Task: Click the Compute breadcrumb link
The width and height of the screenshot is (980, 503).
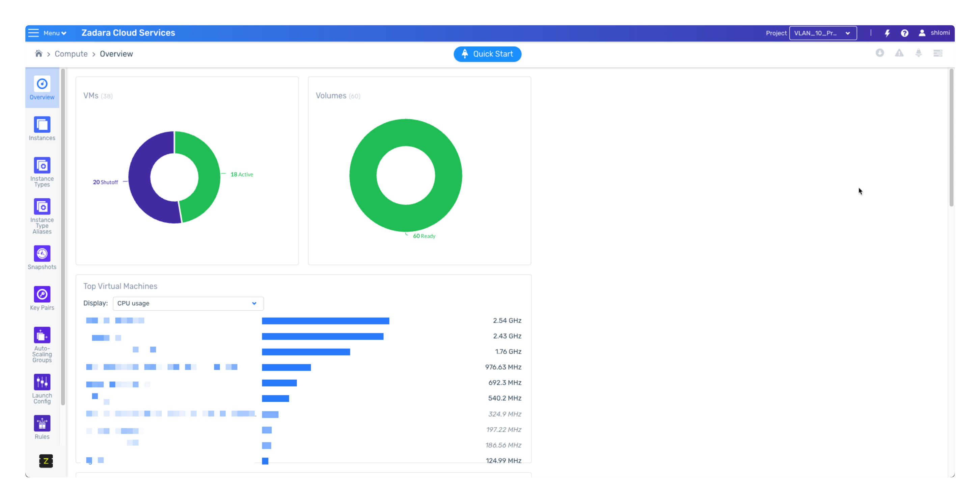Action: tap(71, 54)
